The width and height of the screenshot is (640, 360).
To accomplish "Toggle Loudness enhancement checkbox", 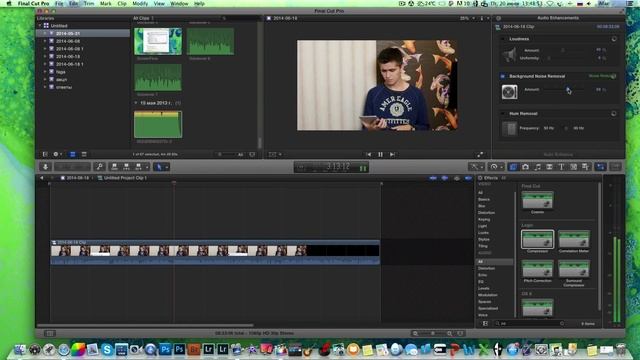I will pos(503,39).
